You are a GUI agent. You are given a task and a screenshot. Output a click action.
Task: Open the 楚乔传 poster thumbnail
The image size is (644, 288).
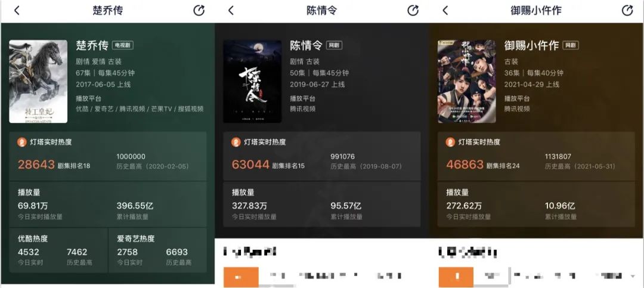pos(38,81)
